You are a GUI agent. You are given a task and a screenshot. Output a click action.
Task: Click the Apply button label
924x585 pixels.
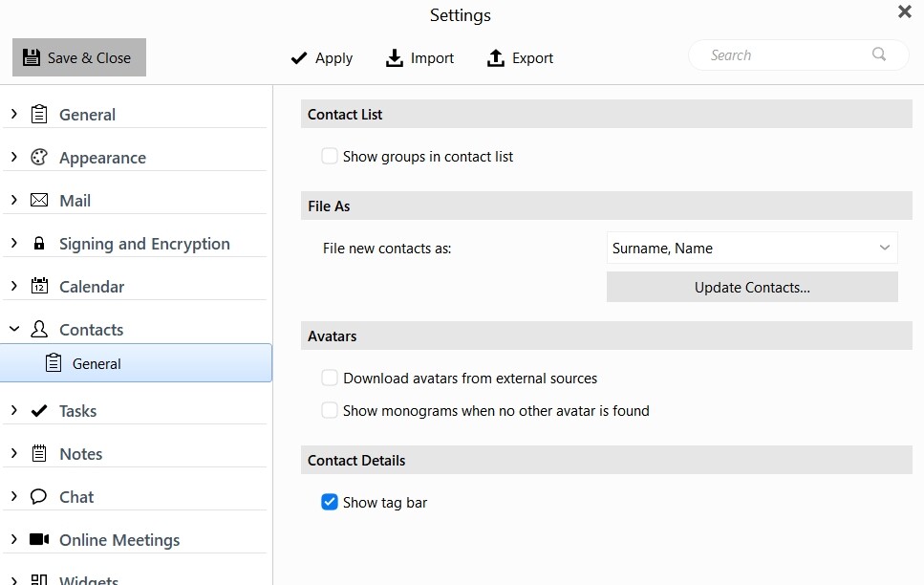333,57
